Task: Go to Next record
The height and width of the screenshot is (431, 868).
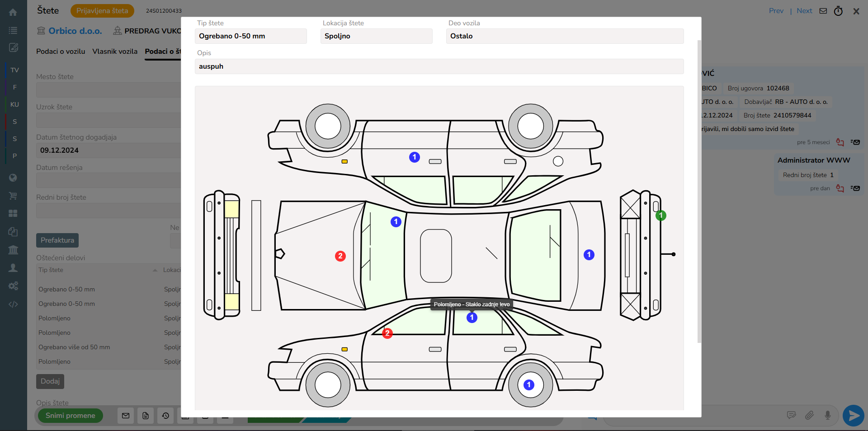Action: pos(804,11)
